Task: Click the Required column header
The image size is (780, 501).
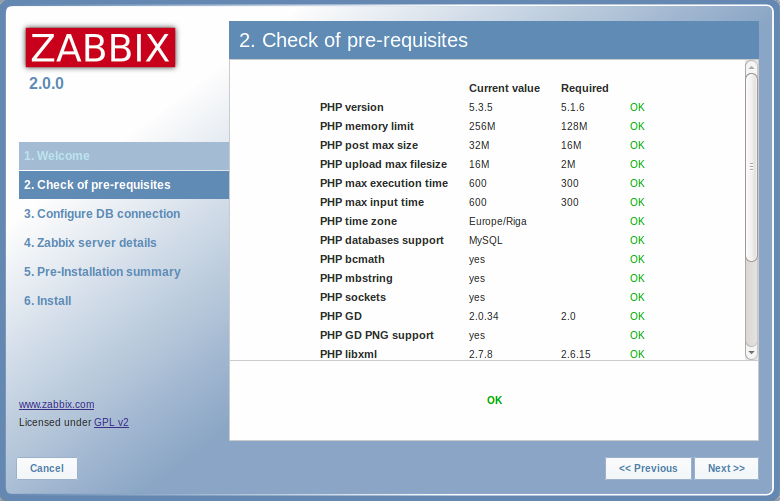Action: [585, 88]
